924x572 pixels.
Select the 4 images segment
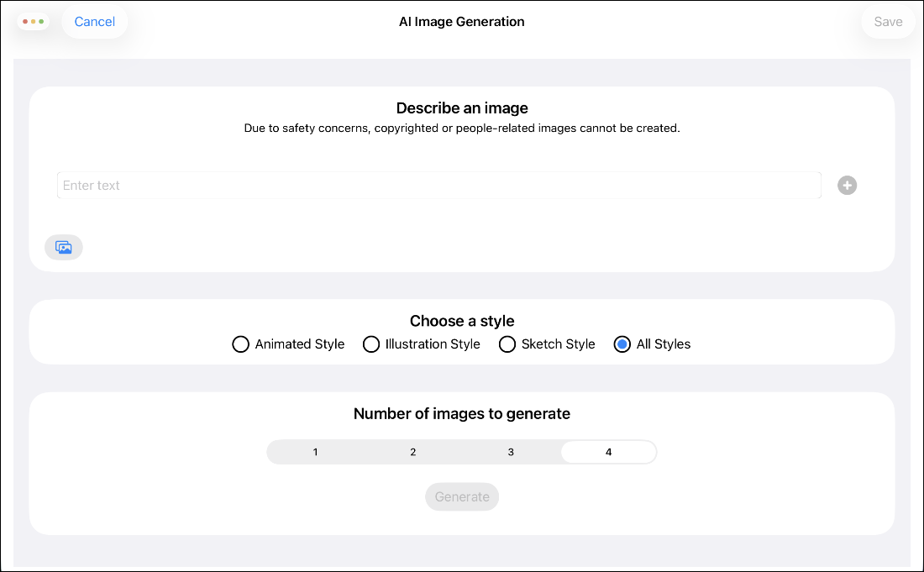(608, 452)
